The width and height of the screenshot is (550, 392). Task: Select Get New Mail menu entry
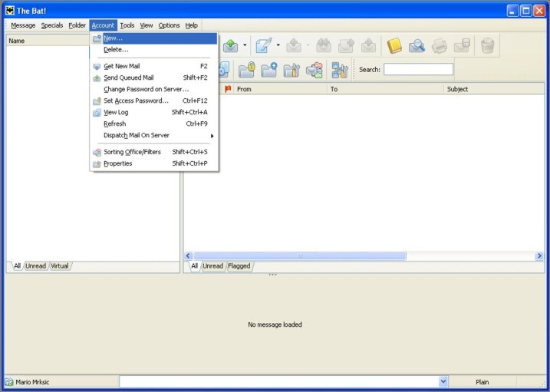coord(154,66)
